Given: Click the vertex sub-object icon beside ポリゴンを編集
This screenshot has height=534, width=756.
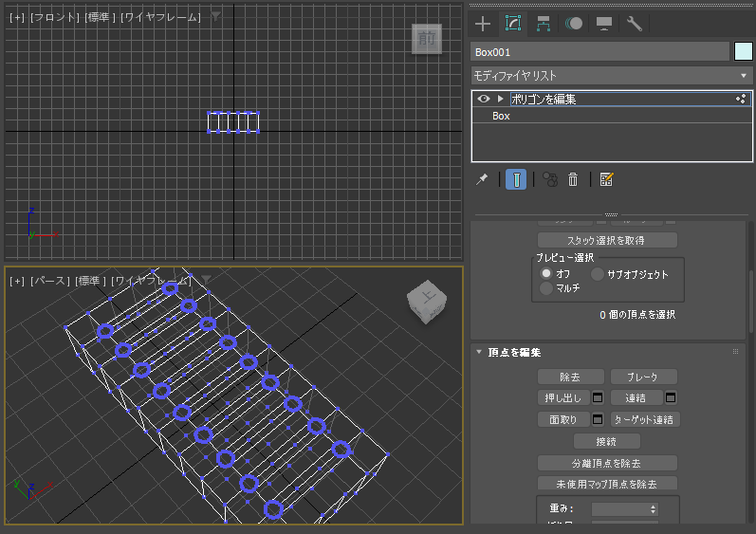Looking at the screenshot, I should [741, 99].
